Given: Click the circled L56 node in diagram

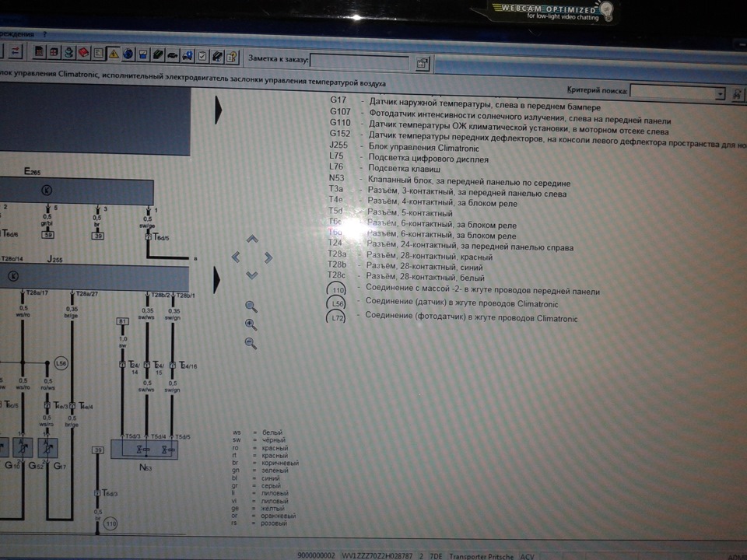Looking at the screenshot, I should 61,363.
